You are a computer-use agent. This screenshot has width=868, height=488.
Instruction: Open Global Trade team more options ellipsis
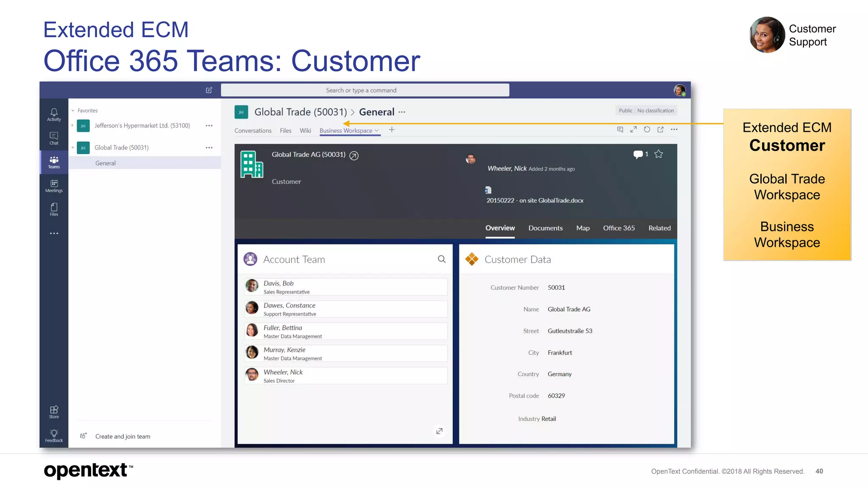pos(209,147)
